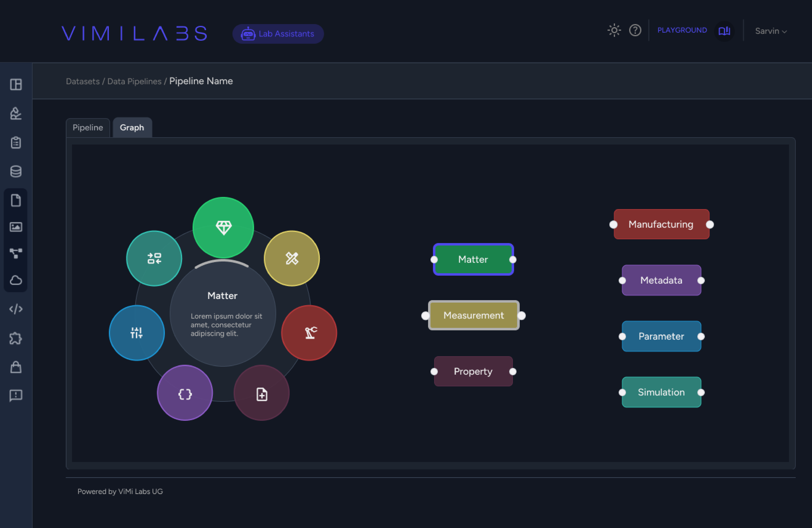This screenshot has width=812, height=528.
Task: Open the dashboard layout icon in sidebar
Action: 16,84
